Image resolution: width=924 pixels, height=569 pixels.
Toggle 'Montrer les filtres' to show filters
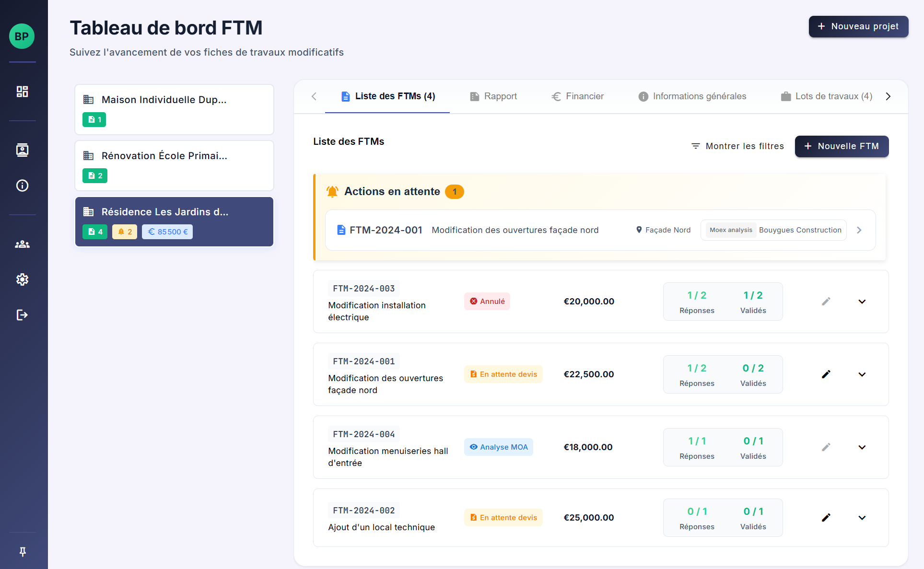point(737,146)
